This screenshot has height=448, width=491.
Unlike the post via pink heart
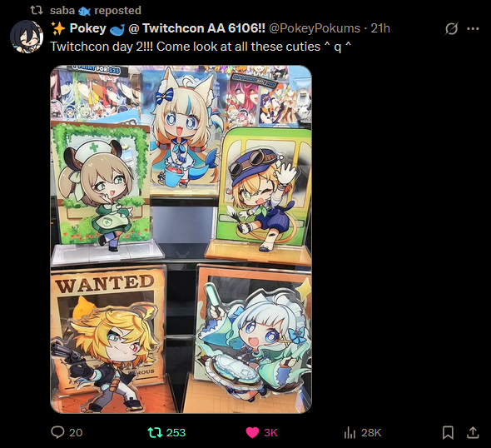click(x=252, y=432)
